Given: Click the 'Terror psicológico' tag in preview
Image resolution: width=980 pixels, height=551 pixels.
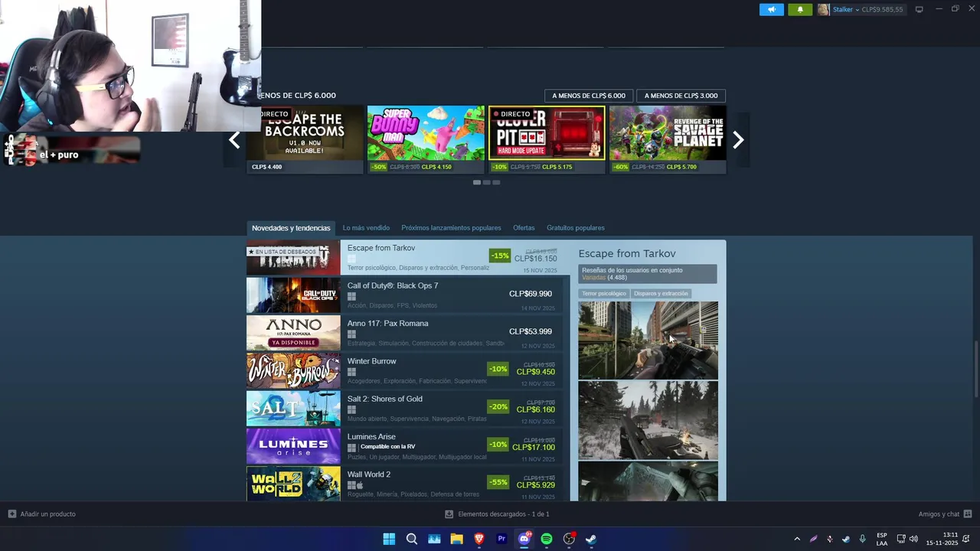Looking at the screenshot, I should pyautogui.click(x=604, y=294).
